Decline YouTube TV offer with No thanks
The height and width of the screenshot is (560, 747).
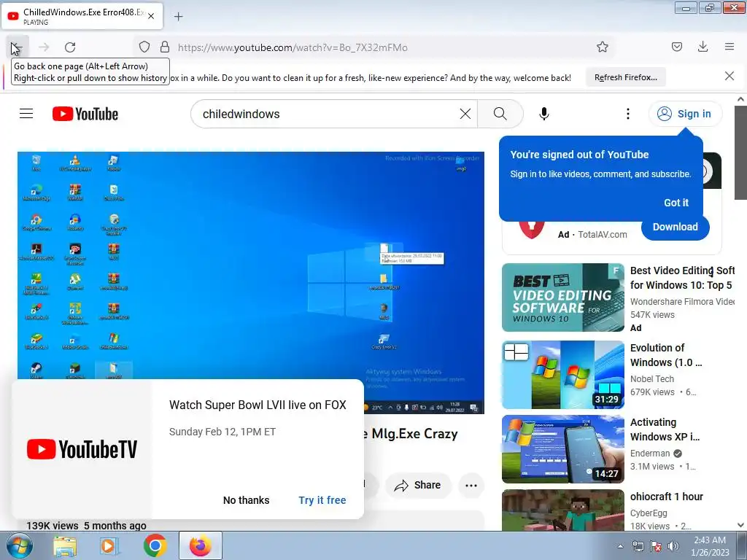click(246, 500)
